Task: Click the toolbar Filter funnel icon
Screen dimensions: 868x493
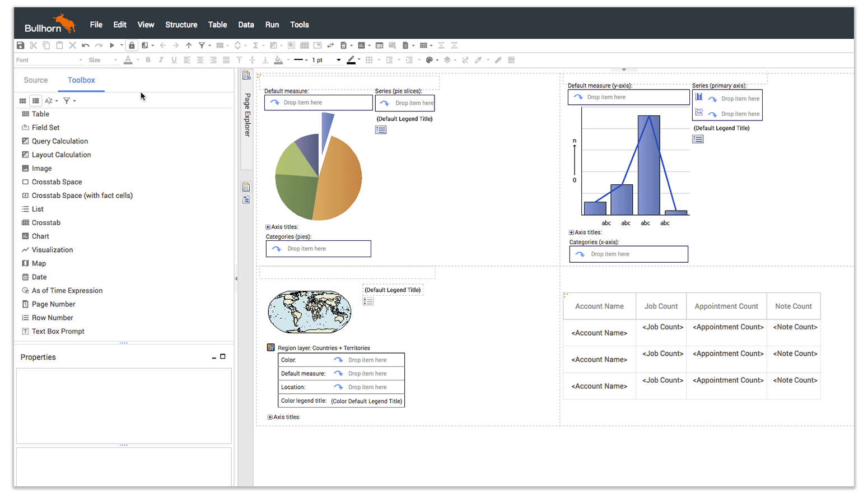Action: 202,45
